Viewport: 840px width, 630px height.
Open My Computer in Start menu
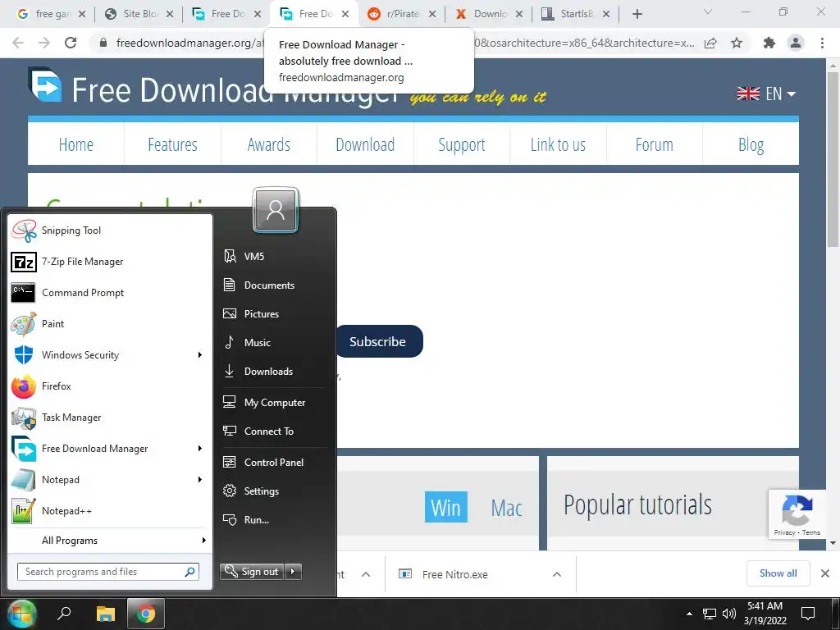(x=274, y=402)
